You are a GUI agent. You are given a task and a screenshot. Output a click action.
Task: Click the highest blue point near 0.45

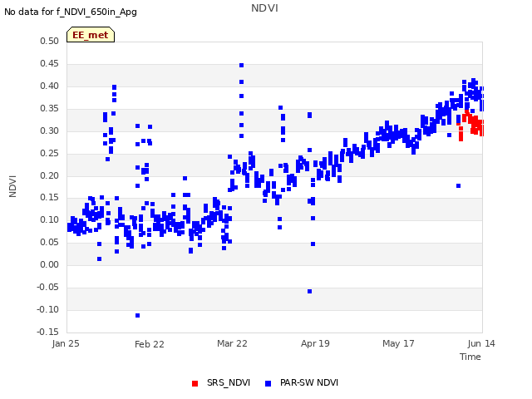click(242, 65)
